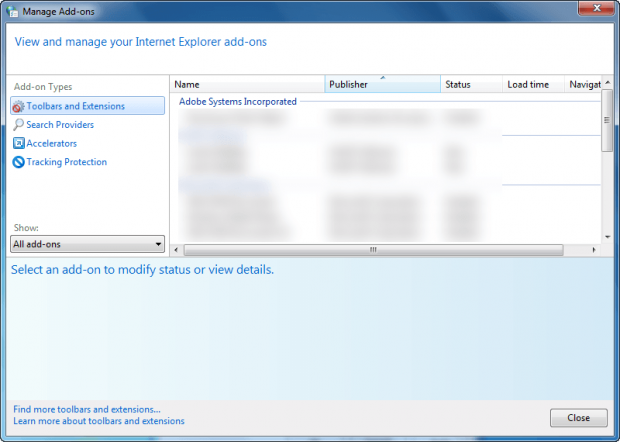Screen dimensions: 620x442
Task: Sort list by Publisher column header
Action: coord(382,84)
